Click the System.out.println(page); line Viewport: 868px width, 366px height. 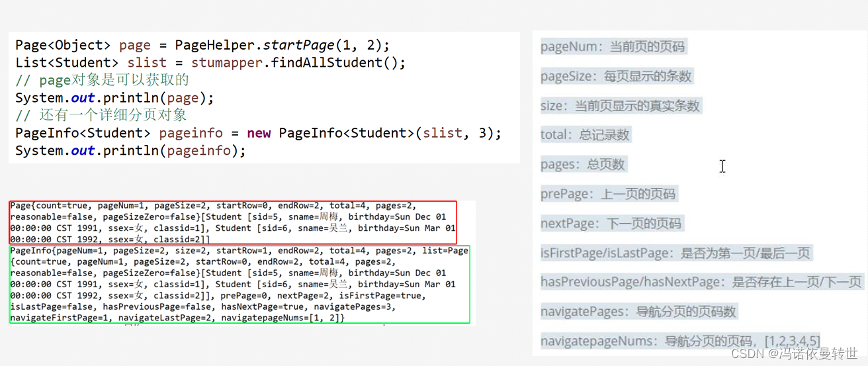tap(114, 98)
